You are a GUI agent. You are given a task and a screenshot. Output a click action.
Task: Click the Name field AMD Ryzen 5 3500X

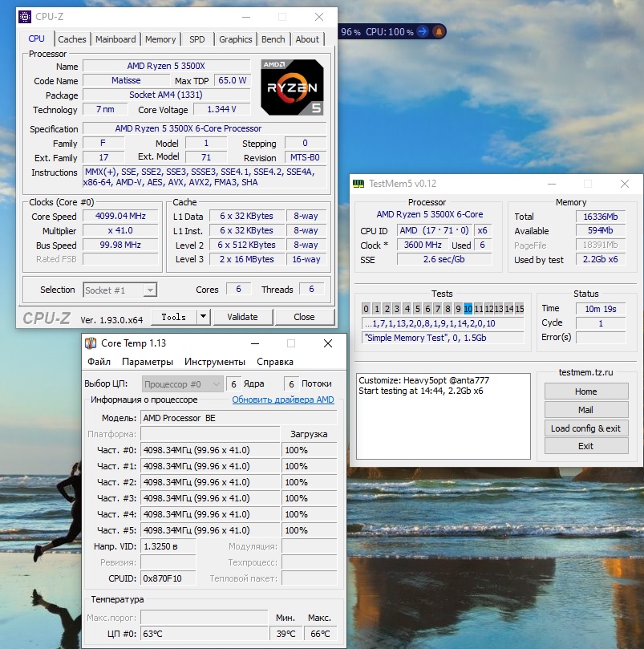tap(166, 66)
